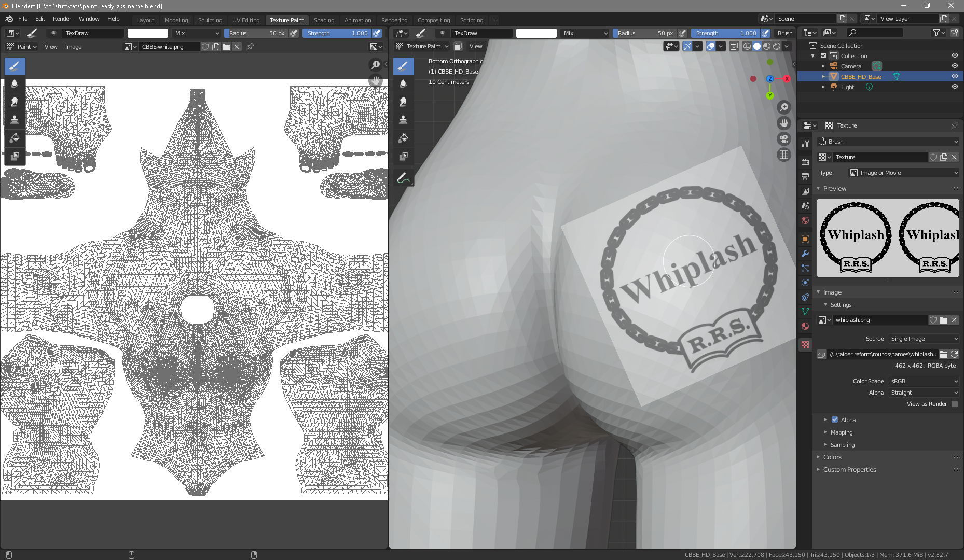This screenshot has width=964, height=560.
Task: Select Clone tool in image editor toolbar
Action: 15,120
